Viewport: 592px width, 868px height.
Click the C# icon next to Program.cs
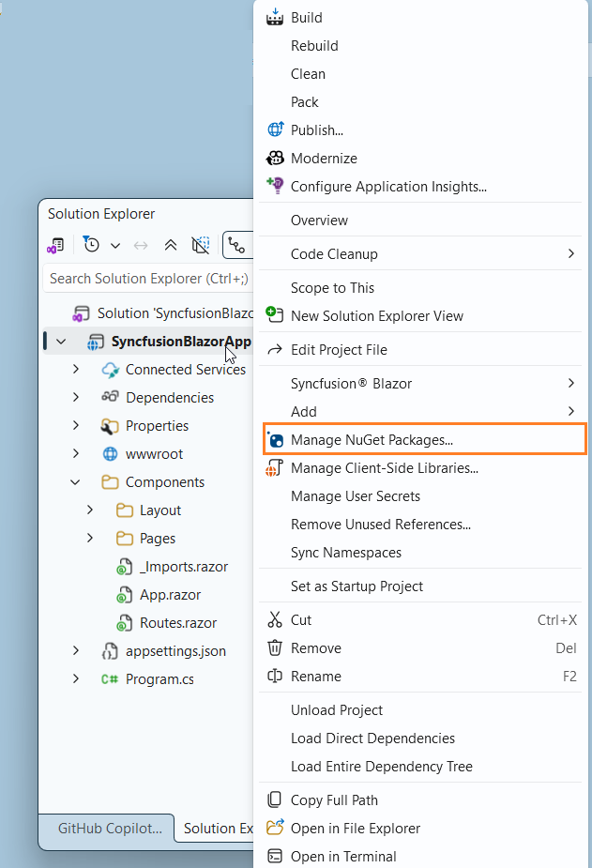click(112, 678)
